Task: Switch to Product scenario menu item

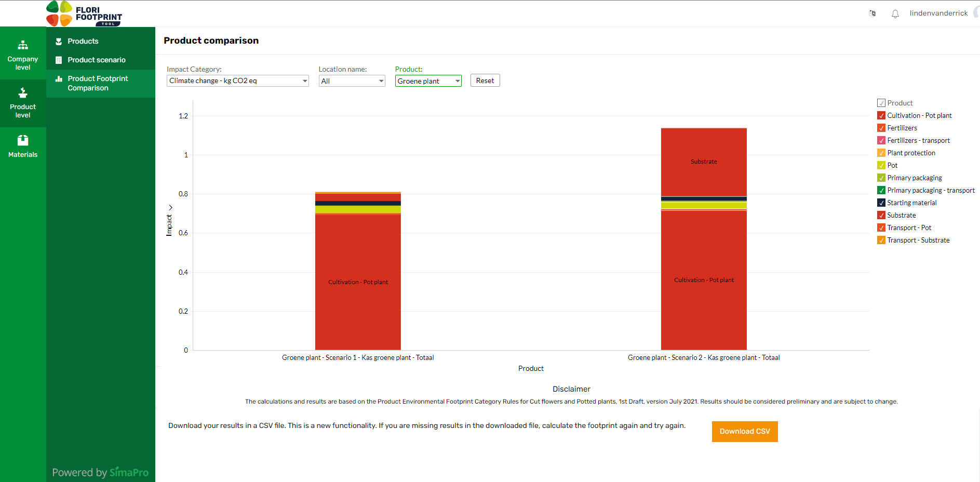Action: 97,60
